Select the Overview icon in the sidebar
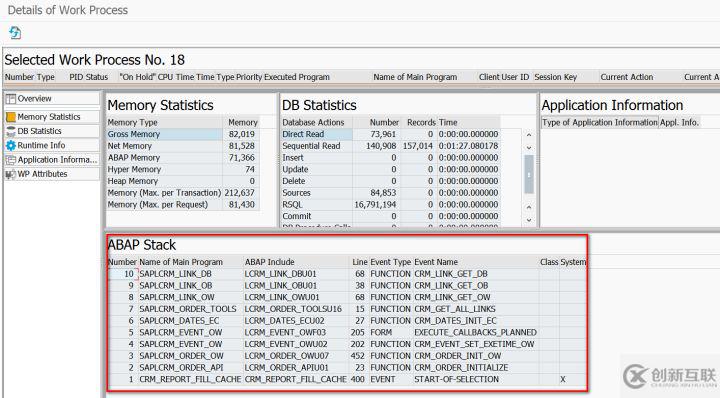 (x=11, y=99)
